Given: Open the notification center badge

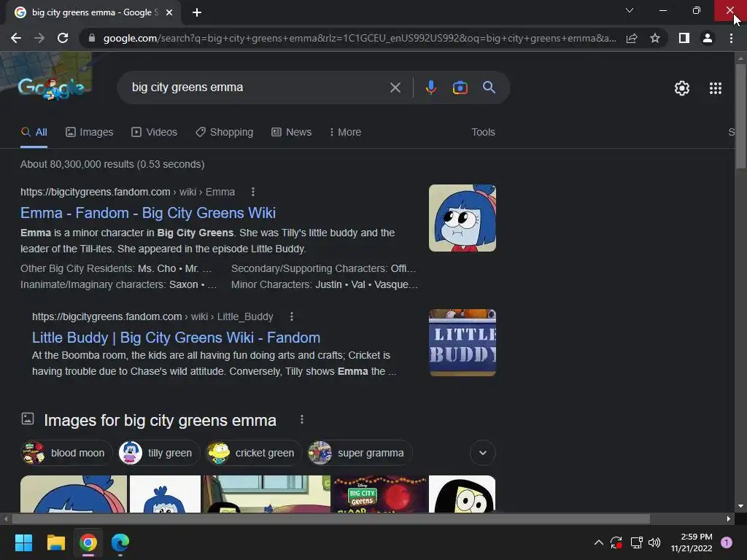Looking at the screenshot, I should [x=726, y=542].
